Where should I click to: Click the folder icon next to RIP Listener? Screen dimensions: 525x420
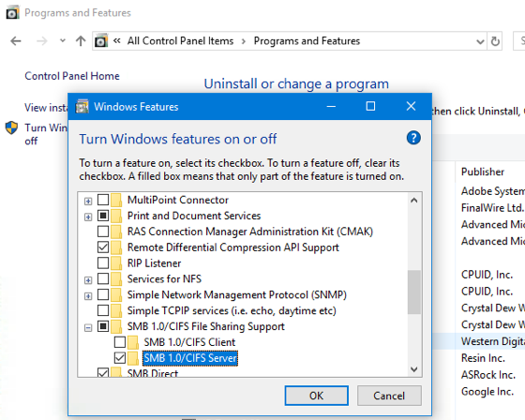click(116, 263)
